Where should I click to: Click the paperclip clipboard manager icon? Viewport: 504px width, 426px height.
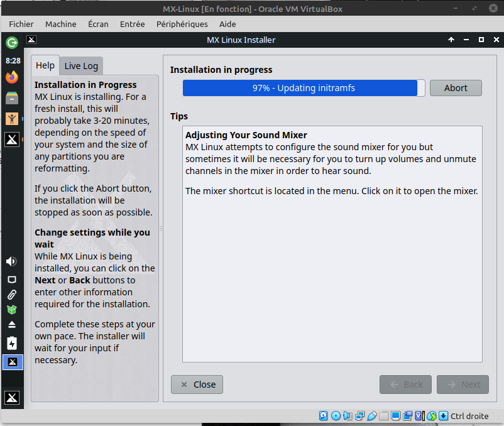pos(11,294)
